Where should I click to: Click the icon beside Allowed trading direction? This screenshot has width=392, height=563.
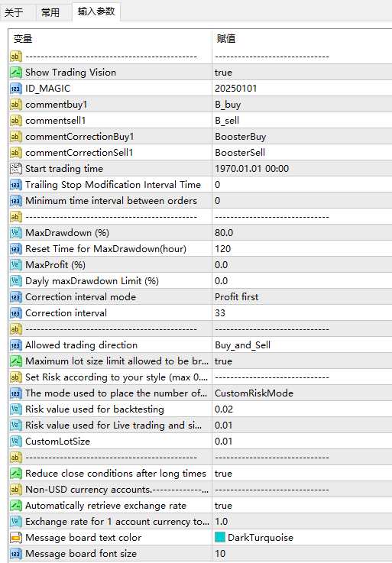point(16,345)
